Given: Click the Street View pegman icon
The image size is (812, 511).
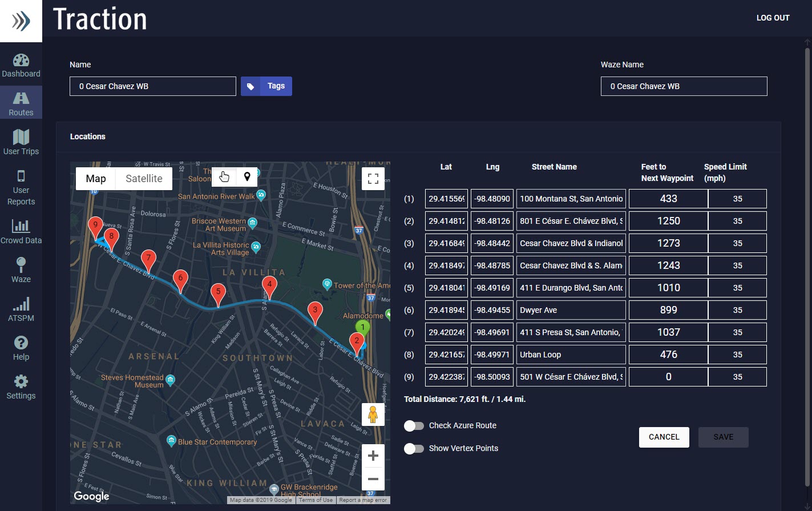Looking at the screenshot, I should click(373, 415).
